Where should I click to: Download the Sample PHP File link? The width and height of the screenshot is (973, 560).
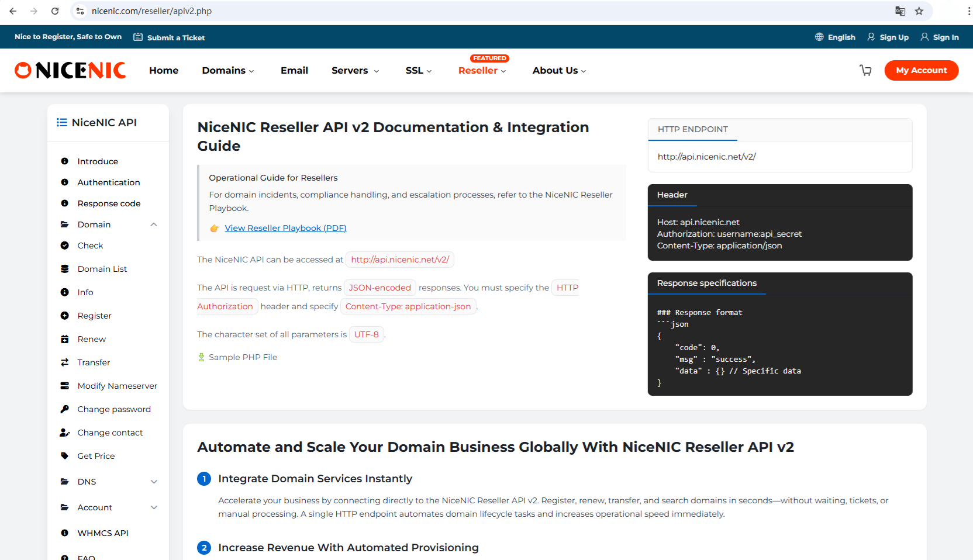click(x=243, y=357)
